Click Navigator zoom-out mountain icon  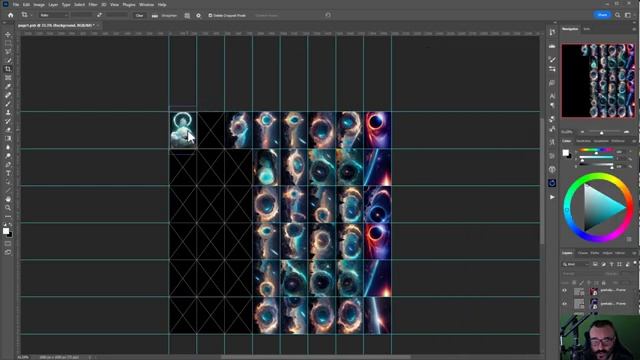pyautogui.click(x=582, y=132)
